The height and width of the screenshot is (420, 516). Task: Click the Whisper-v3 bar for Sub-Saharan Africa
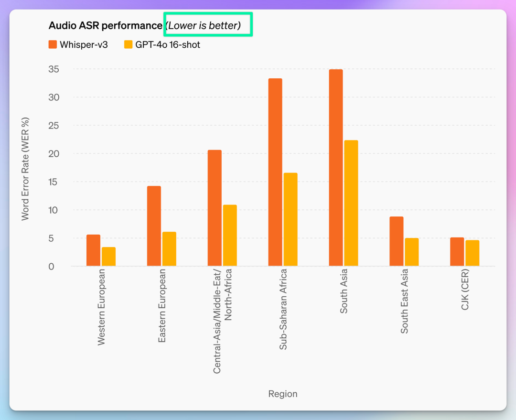coord(275,172)
